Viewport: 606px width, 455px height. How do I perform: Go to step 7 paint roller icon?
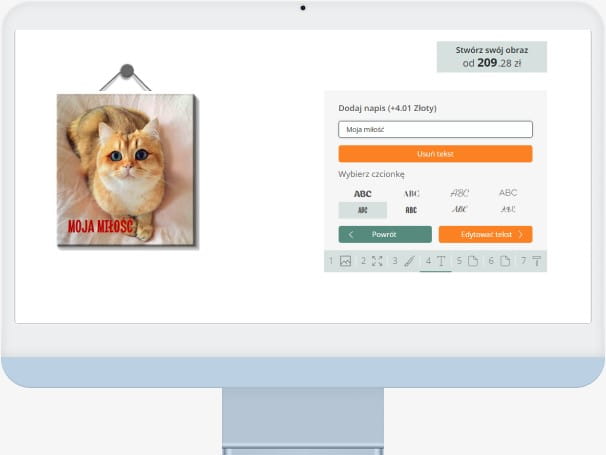tap(536, 261)
